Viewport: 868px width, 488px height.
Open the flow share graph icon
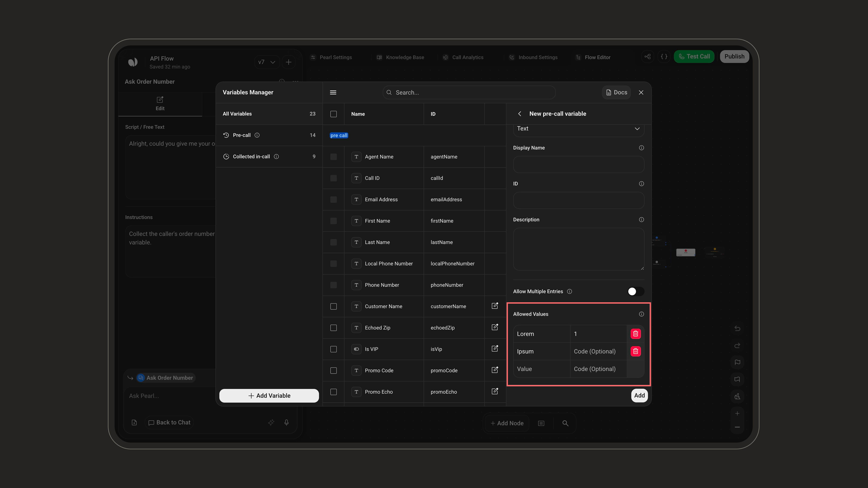647,57
